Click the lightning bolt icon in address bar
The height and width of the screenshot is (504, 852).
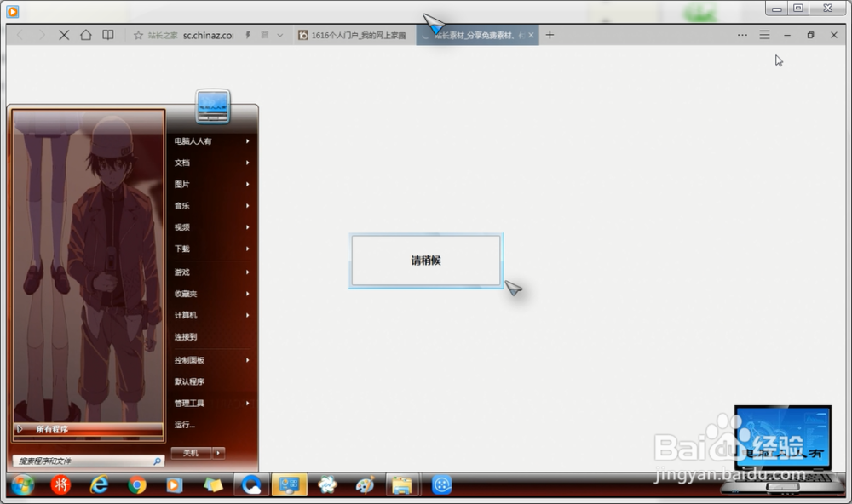[x=248, y=35]
